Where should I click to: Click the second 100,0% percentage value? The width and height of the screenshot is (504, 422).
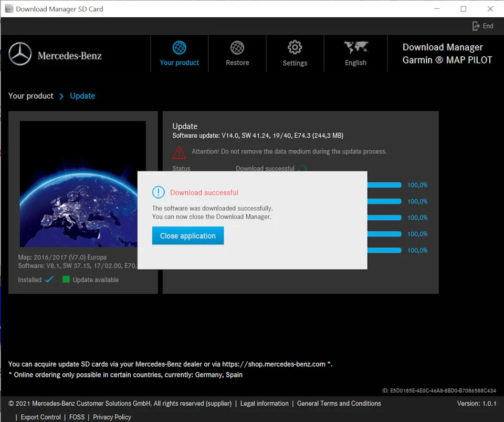[417, 201]
